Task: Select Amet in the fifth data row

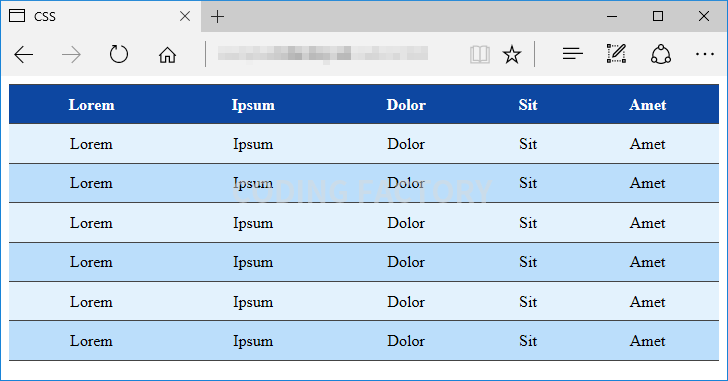Action: click(x=648, y=302)
